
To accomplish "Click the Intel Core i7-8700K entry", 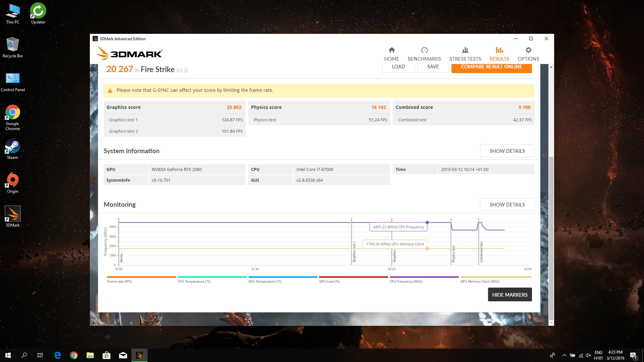I will tap(341, 169).
